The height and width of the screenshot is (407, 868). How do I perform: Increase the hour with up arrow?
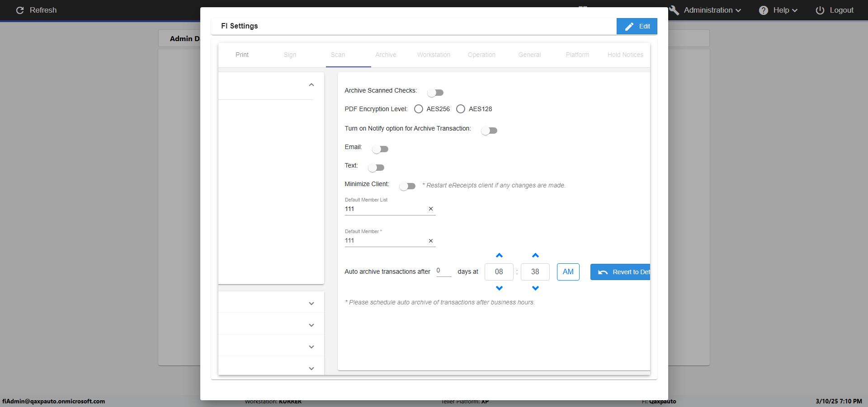(499, 256)
